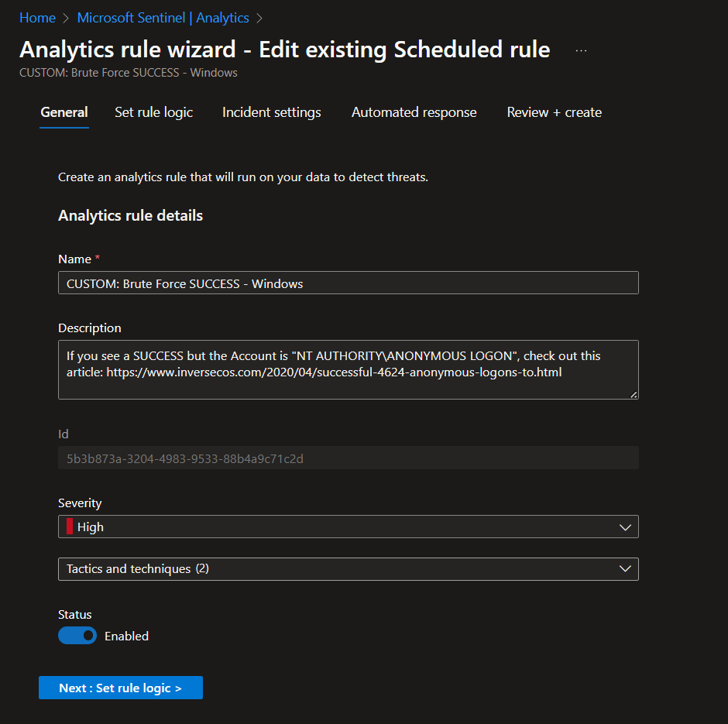728x724 pixels.
Task: Click breadcrumb chevron after Home
Action: tap(66, 18)
